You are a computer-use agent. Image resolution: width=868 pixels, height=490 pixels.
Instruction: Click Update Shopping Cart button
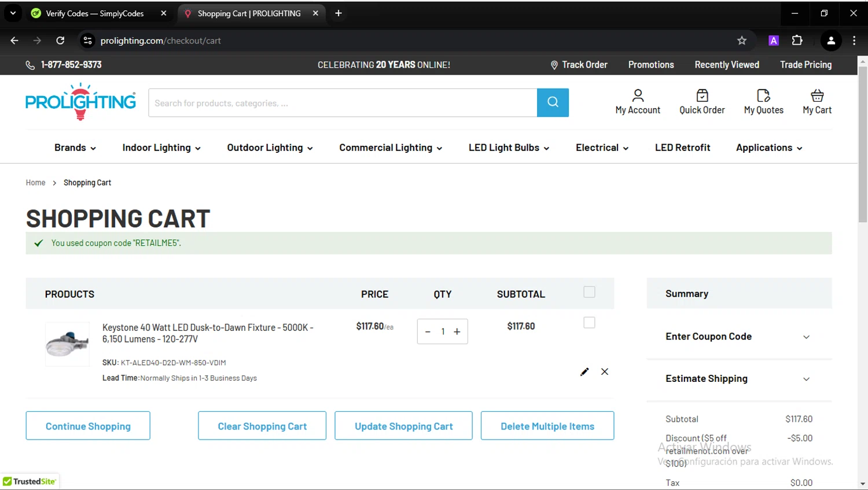click(403, 426)
